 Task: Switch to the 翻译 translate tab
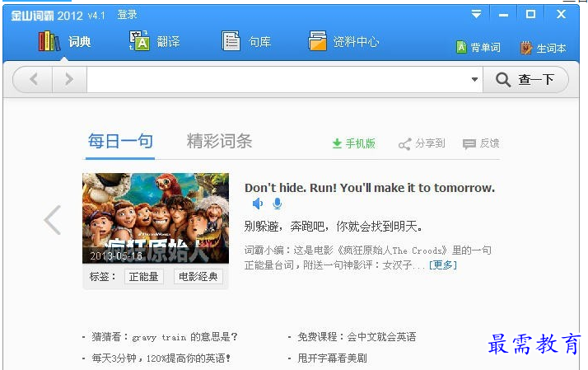[x=155, y=41]
